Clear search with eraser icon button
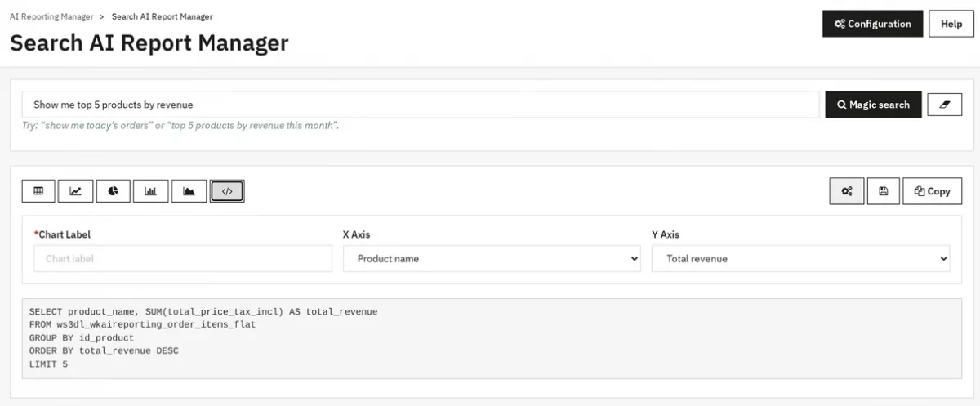Image resolution: width=980 pixels, height=406 pixels. click(945, 105)
